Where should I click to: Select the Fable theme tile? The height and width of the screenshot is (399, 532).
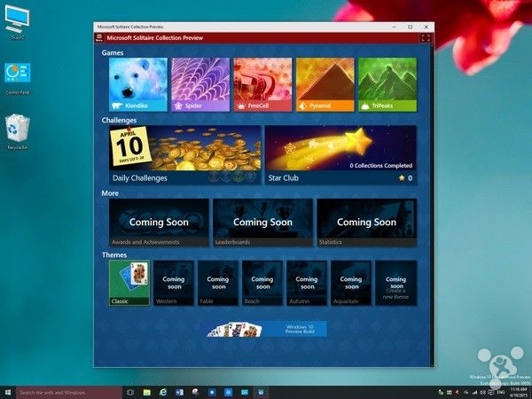218,283
